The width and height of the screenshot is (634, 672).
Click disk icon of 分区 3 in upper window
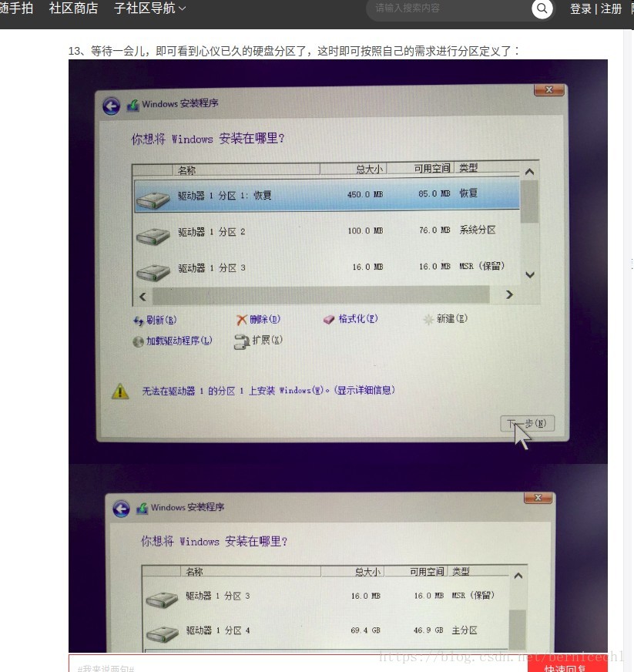pyautogui.click(x=153, y=272)
